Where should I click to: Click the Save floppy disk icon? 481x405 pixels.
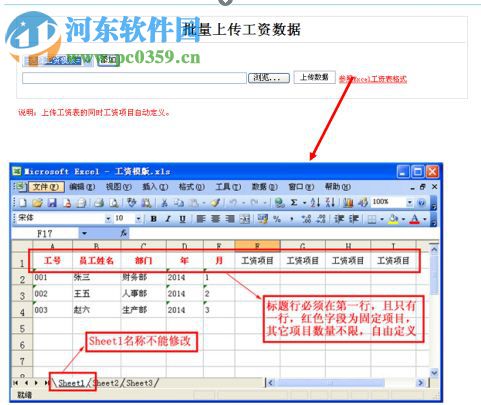click(x=52, y=202)
